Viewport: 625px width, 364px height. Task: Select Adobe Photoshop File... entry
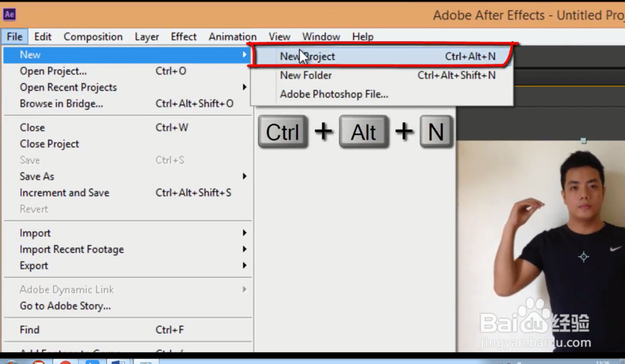382,94
